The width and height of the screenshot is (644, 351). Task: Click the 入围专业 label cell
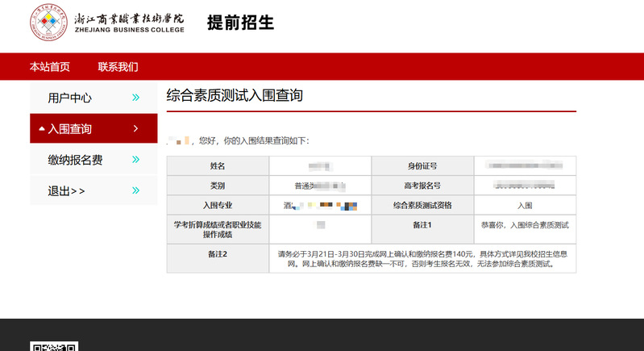pos(218,205)
